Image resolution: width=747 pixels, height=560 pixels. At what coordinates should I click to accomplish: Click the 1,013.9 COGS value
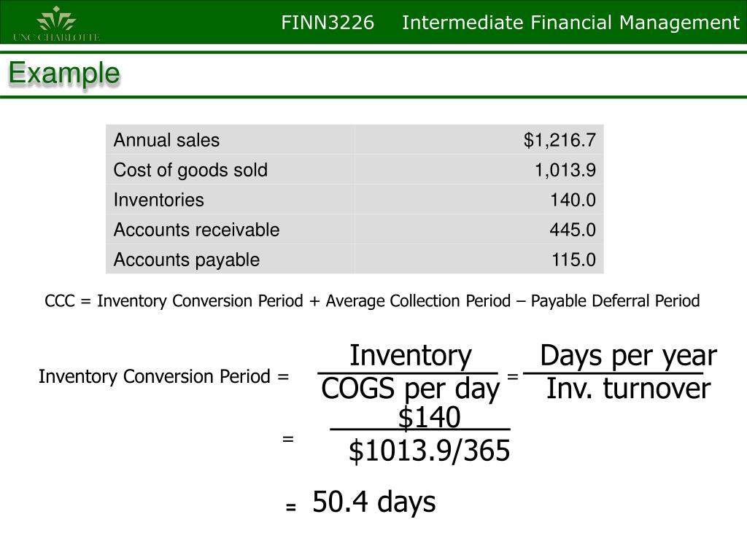[x=565, y=171]
